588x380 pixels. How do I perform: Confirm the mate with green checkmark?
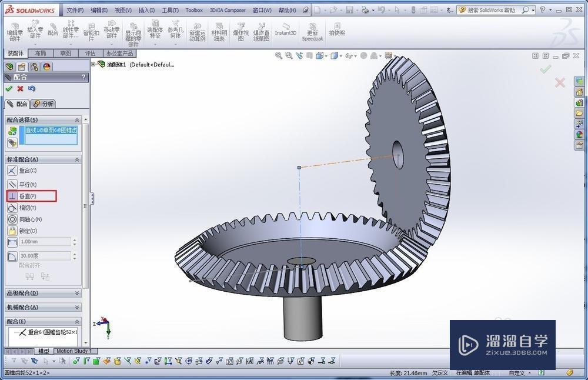[x=9, y=88]
